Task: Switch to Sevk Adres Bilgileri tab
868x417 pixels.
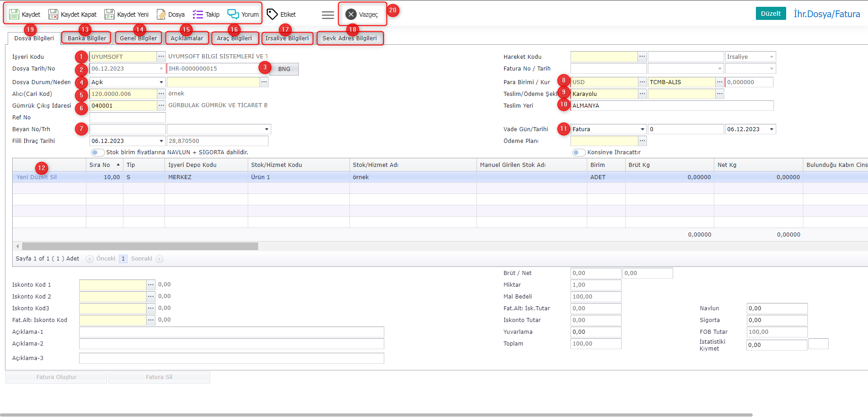Action: [349, 38]
